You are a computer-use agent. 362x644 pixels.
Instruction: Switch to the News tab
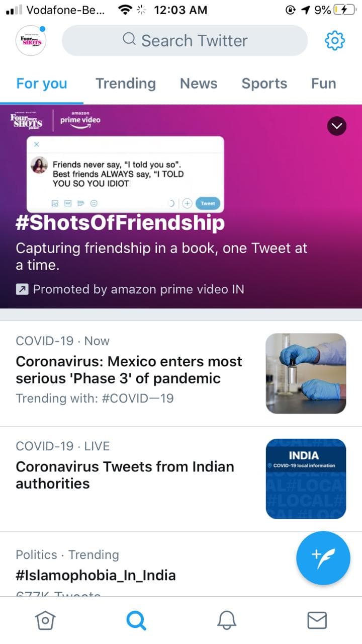(x=199, y=84)
